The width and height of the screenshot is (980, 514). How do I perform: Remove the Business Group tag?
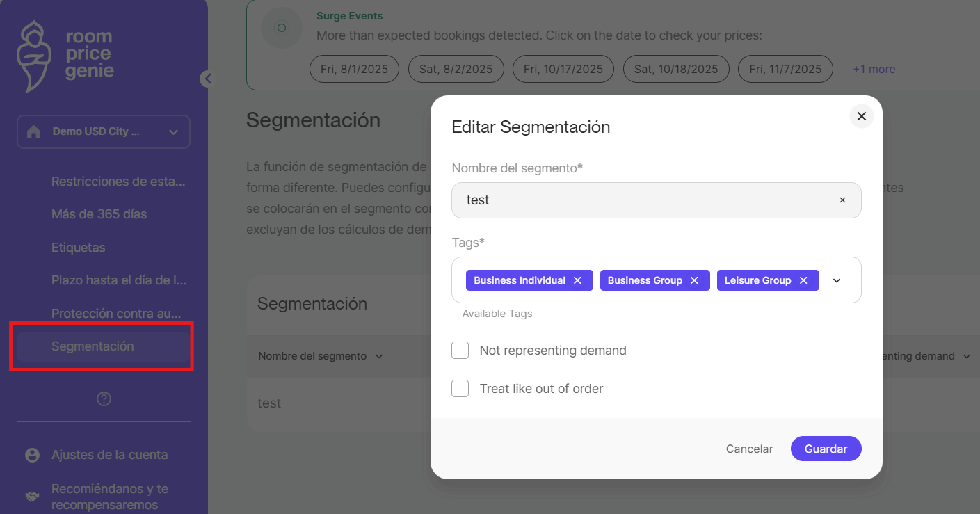694,280
